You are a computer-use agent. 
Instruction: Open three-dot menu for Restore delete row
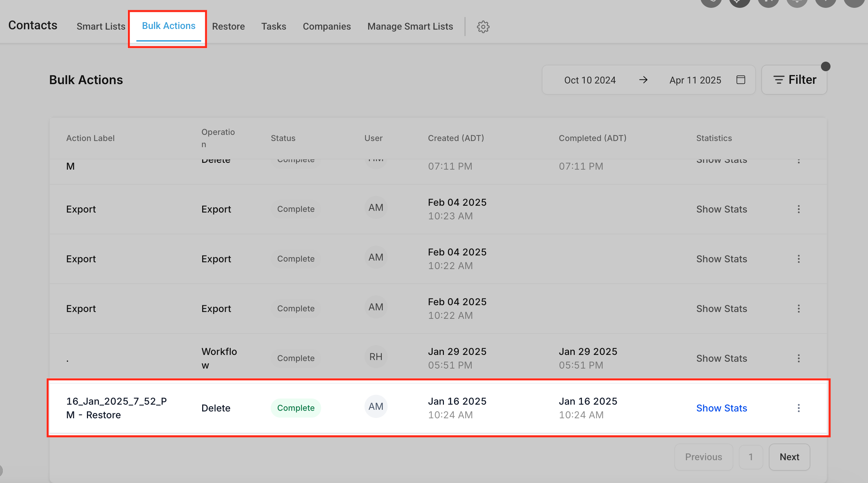tap(798, 408)
